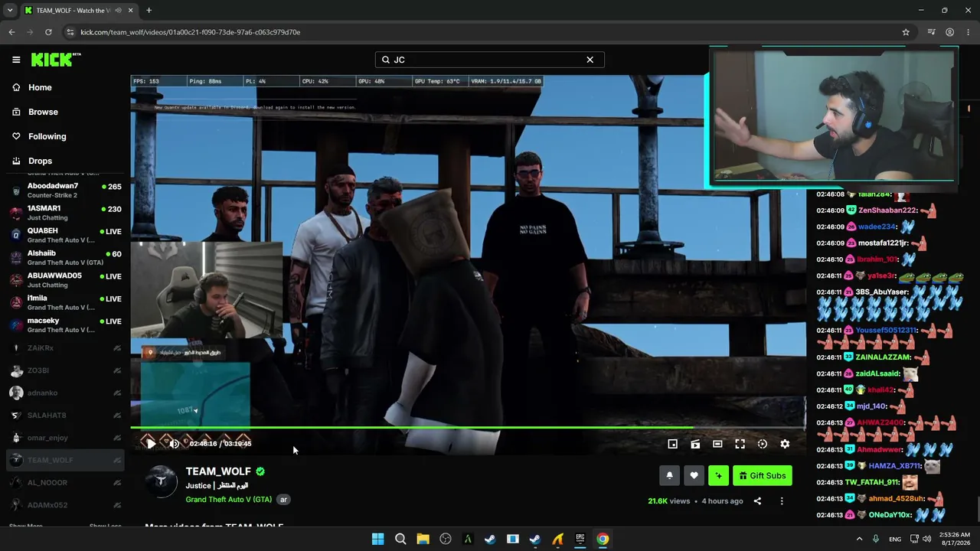This screenshot has width=980, height=551.
Task: Open the TEAM_WOLF channel name link
Action: [x=218, y=471]
